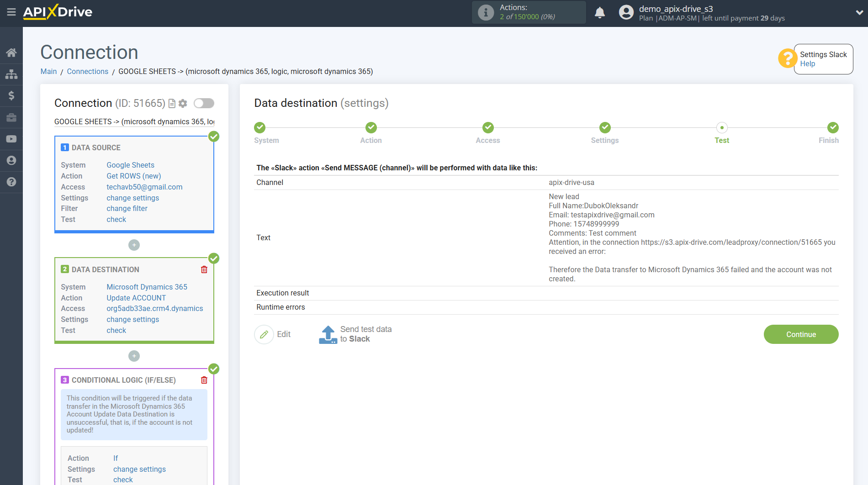Open the hamburger menu
Screen dimensions: 868x485
click(11, 12)
